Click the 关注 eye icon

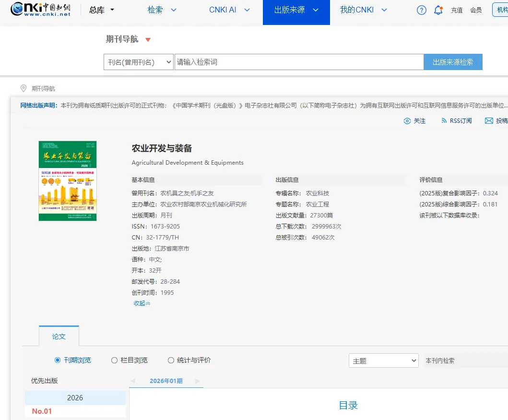[407, 121]
